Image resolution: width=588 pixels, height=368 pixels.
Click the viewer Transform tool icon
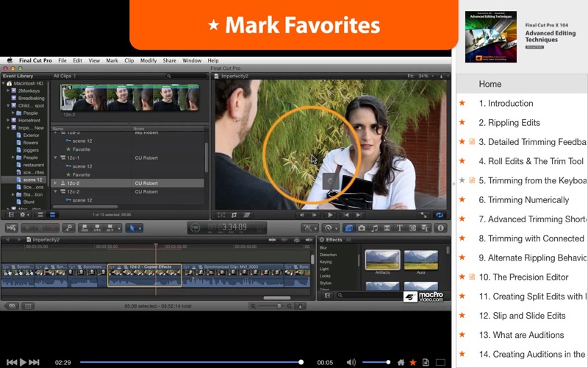221,215
